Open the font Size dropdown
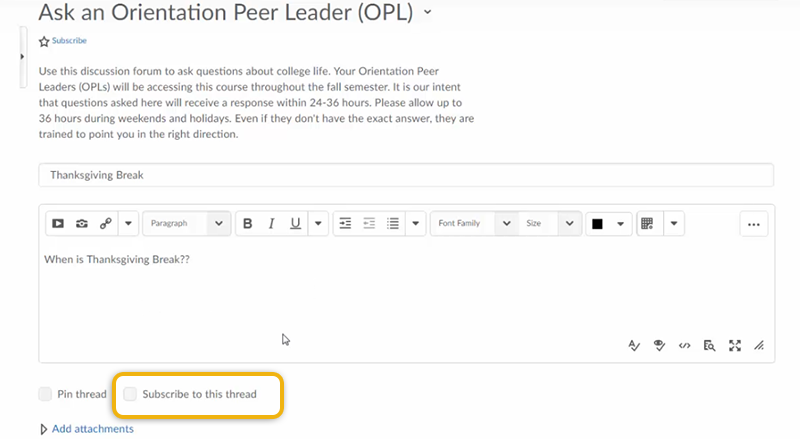Screen dimensions: 800x439 (550, 224)
